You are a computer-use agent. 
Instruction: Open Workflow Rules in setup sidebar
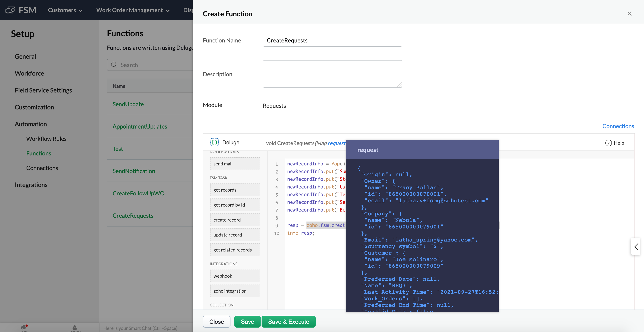46,139
